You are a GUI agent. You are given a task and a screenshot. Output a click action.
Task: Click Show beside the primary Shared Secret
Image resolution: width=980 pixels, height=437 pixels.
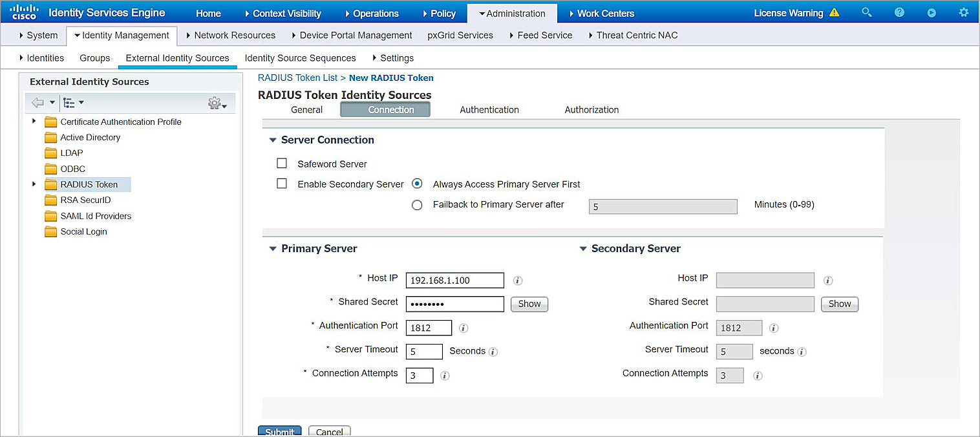pyautogui.click(x=529, y=304)
